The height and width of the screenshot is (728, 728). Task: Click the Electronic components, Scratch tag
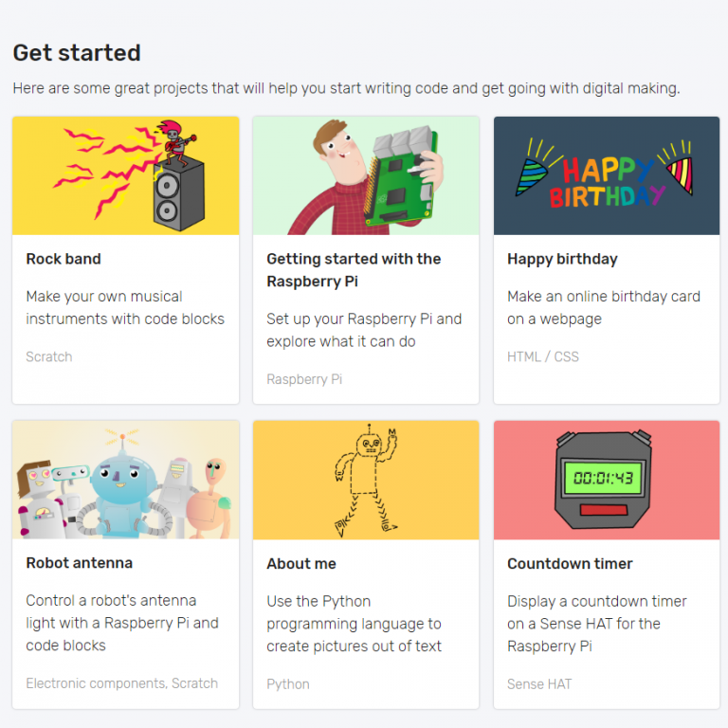[x=121, y=683]
